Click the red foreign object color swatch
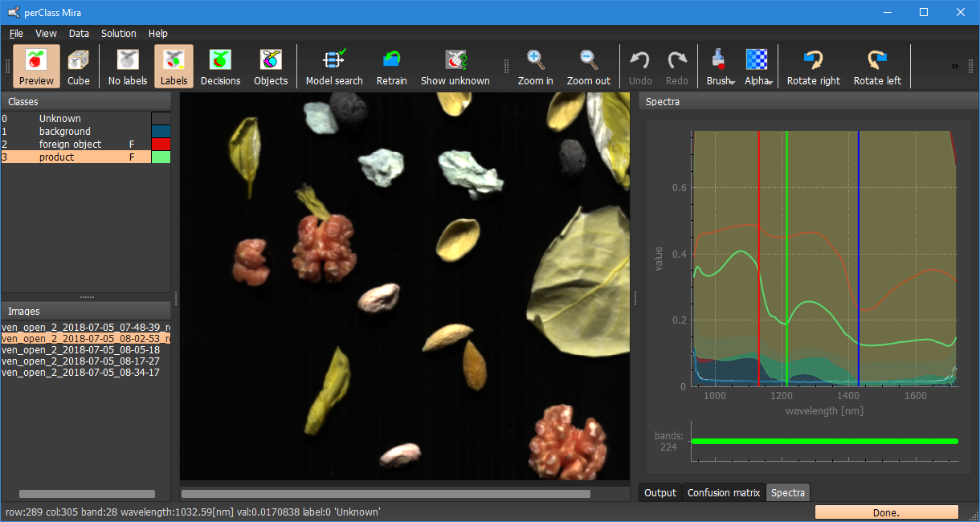 point(161,145)
